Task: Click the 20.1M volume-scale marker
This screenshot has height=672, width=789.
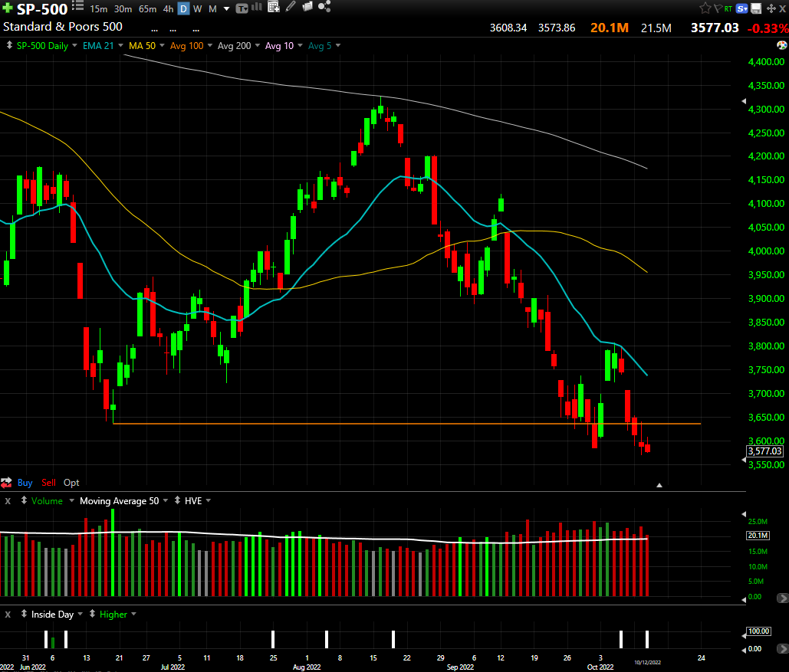Action: [x=758, y=535]
